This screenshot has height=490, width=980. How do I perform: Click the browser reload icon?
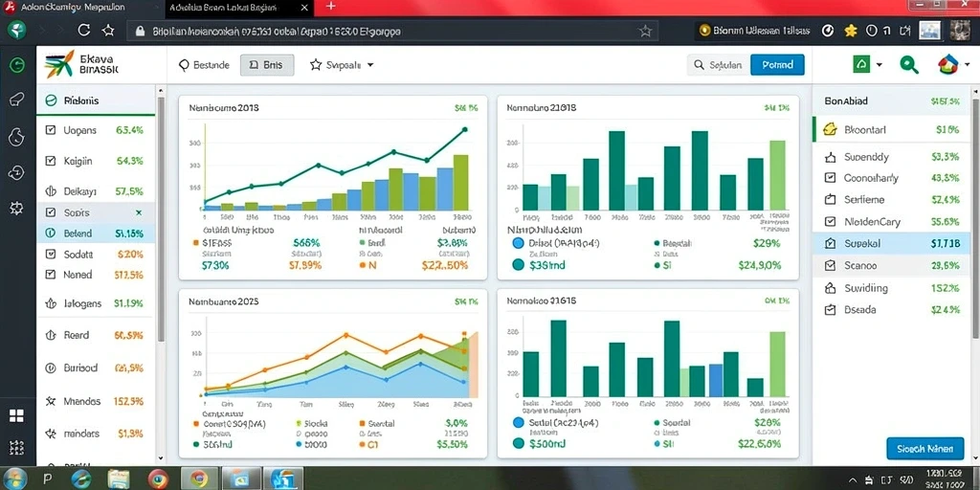84,30
